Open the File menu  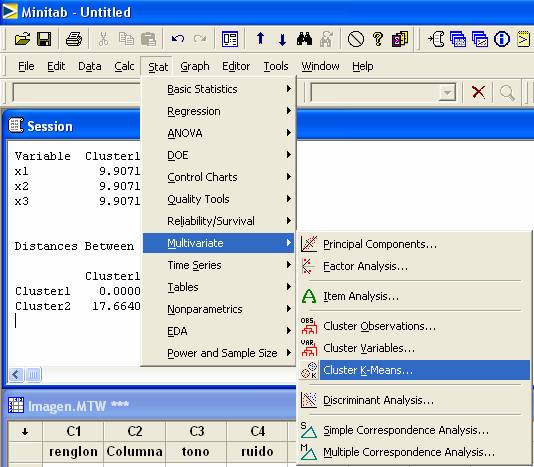26,66
